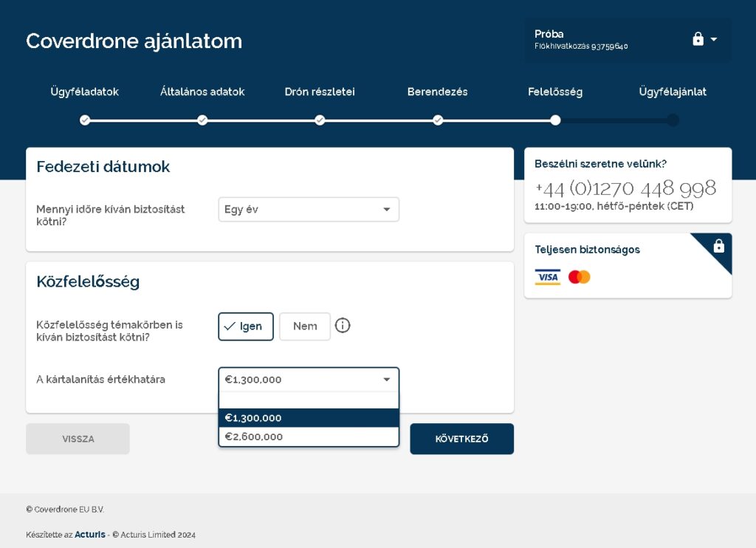
Task: Click the Berendezés step checkmark circle
Action: pyautogui.click(x=438, y=120)
